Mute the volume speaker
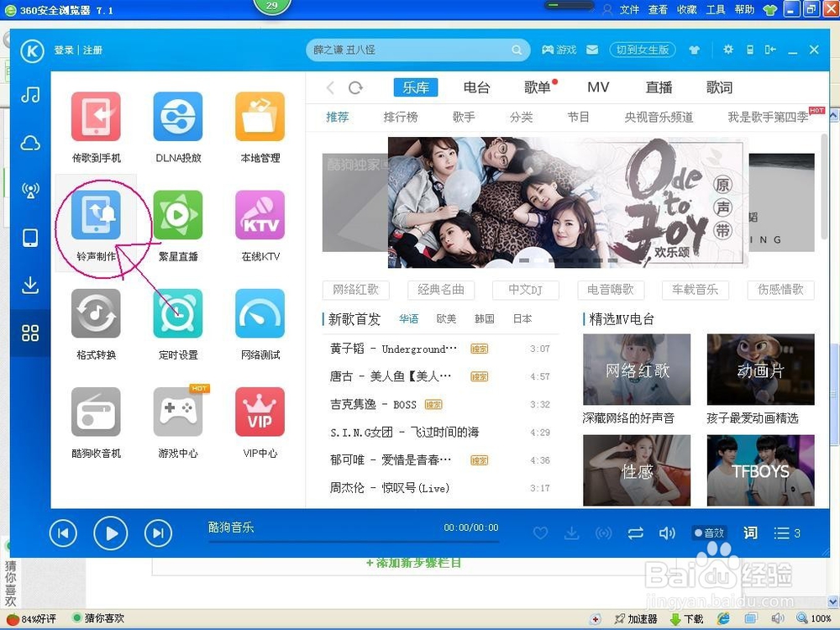 667,533
